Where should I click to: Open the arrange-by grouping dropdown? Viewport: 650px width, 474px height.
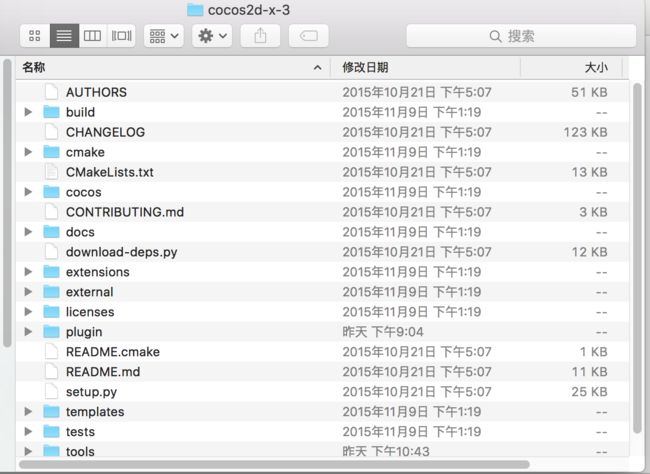tap(164, 36)
